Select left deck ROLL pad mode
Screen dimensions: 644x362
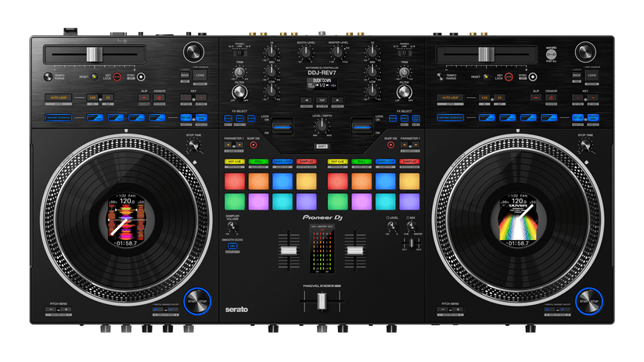(258, 162)
